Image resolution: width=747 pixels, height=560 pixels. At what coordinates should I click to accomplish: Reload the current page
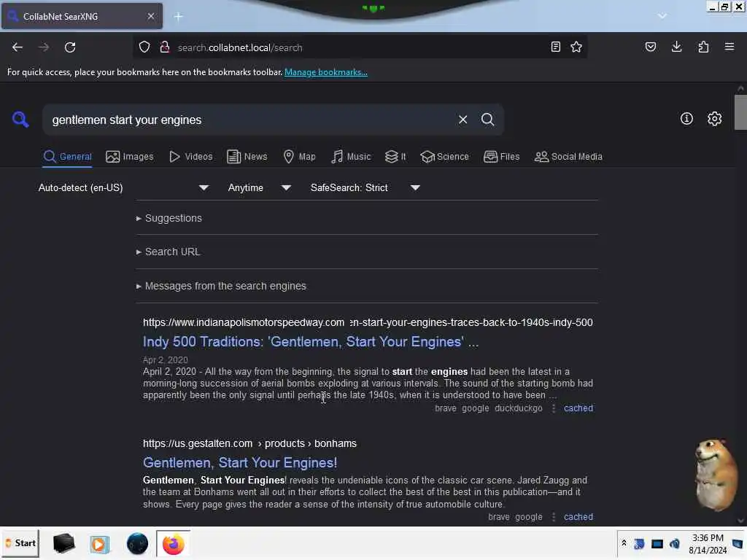click(70, 47)
